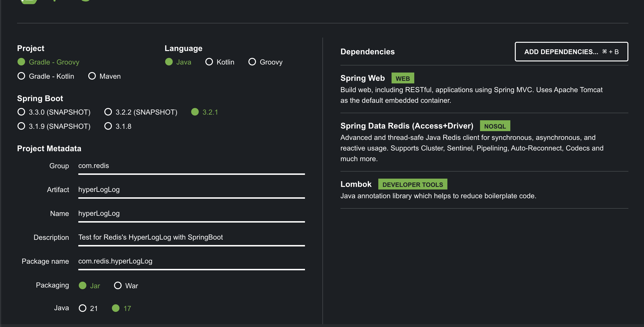Choose War packaging option
Viewport: 644px width, 327px height.
(x=126, y=286)
